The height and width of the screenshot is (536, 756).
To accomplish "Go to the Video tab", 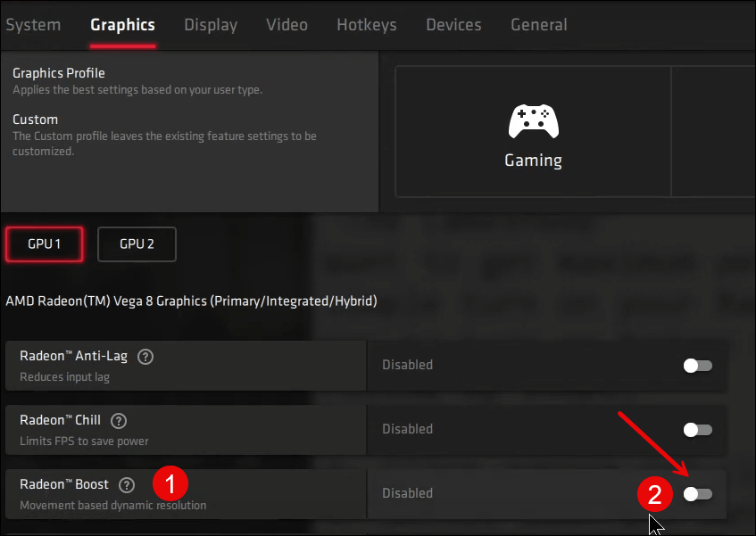I will pos(286,25).
